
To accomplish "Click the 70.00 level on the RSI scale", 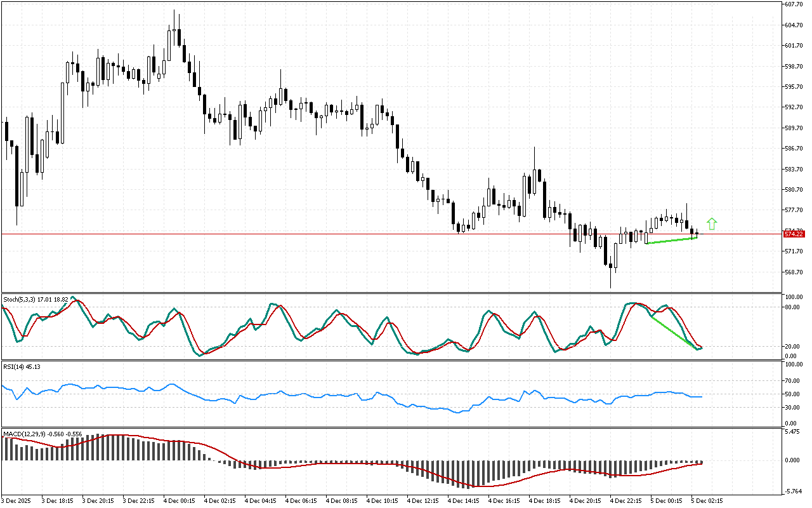I will tap(793, 381).
